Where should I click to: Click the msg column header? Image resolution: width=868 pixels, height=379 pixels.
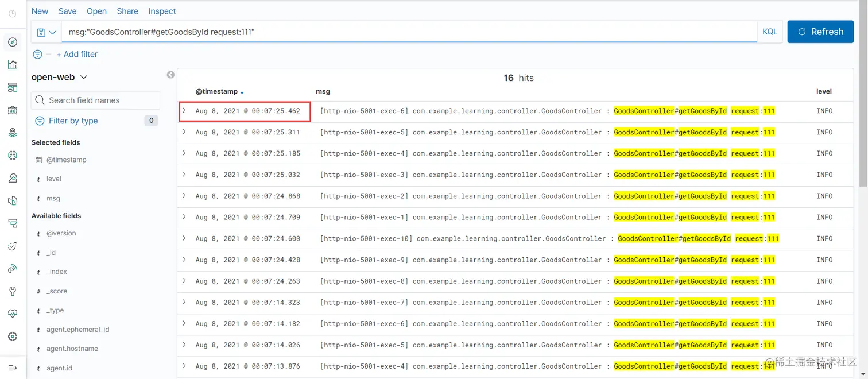[323, 91]
